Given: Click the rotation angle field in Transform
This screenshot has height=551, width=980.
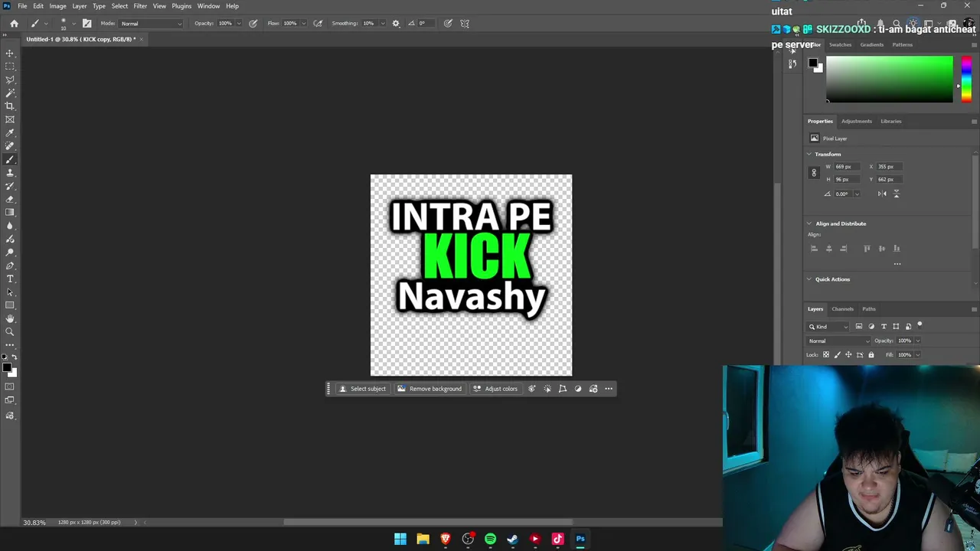Looking at the screenshot, I should (x=843, y=194).
